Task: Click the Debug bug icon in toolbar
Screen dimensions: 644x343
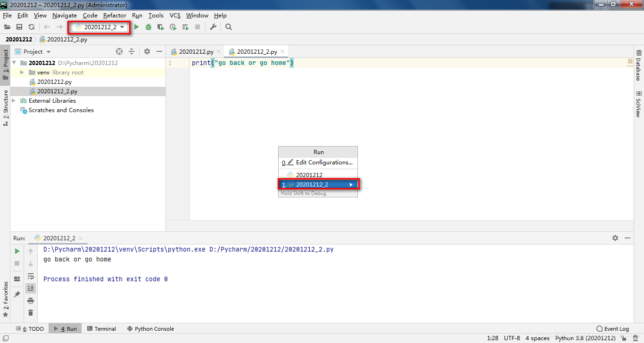Action: (149, 27)
